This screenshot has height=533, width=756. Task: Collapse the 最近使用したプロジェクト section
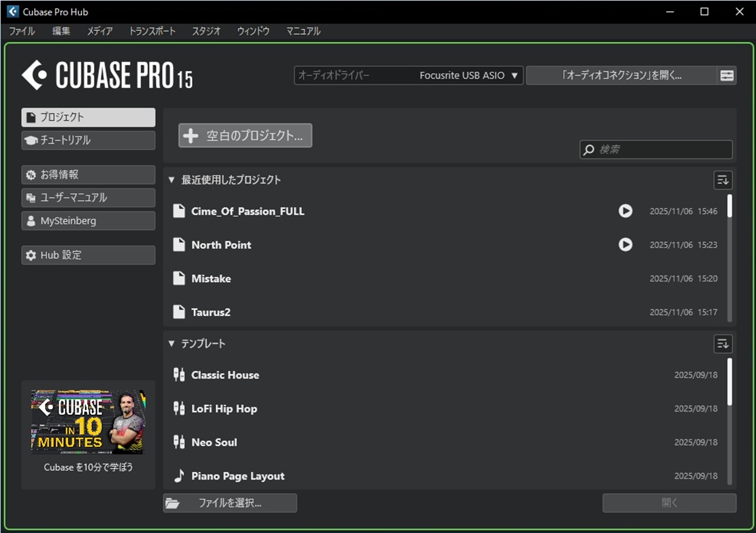pyautogui.click(x=172, y=180)
